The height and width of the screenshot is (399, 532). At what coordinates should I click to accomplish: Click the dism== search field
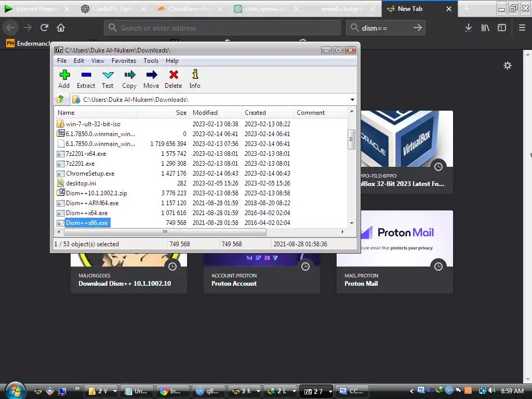point(385,28)
